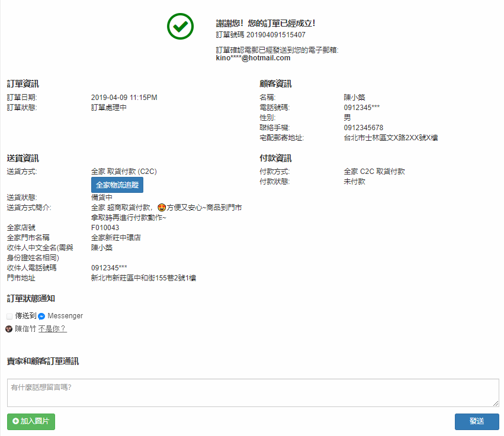Click the 賣家和顧客訂單通訊 heading

point(43,361)
